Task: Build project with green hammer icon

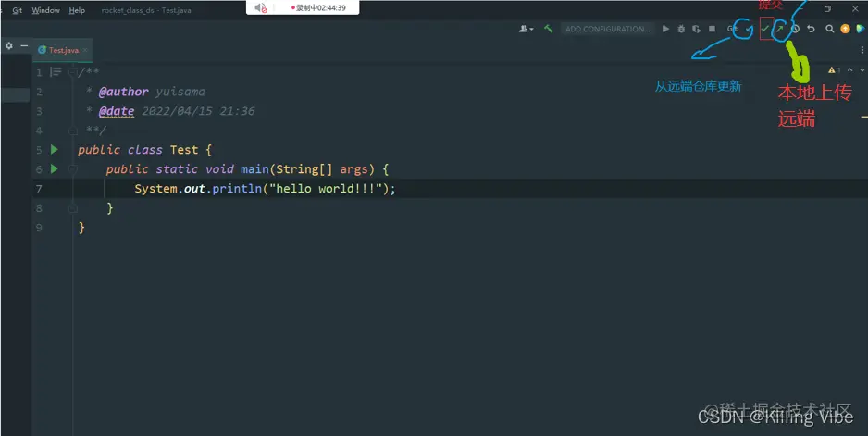Action: point(548,29)
